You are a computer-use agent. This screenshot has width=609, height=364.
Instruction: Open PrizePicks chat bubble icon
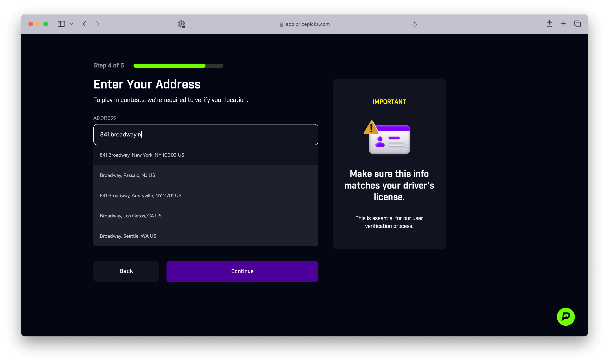coord(565,317)
